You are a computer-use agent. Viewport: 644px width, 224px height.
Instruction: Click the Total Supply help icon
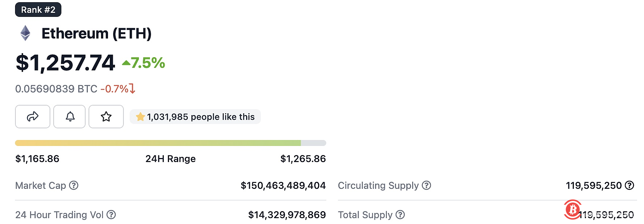tap(401, 215)
